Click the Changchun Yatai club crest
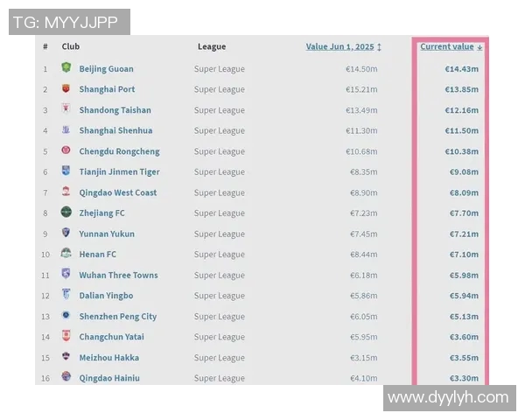The image size is (525, 420). (66, 337)
